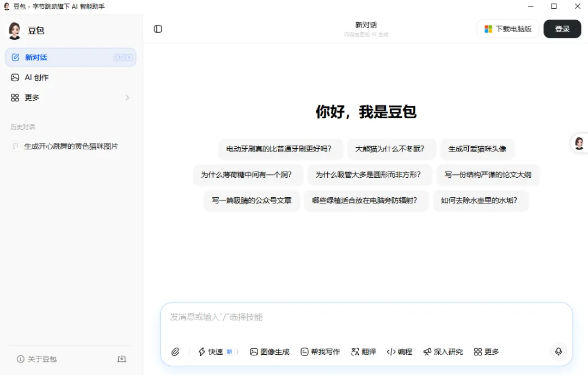Click the 豆包 name in sidebar header
Viewport: 588px width, 375px height.
pyautogui.click(x=36, y=31)
